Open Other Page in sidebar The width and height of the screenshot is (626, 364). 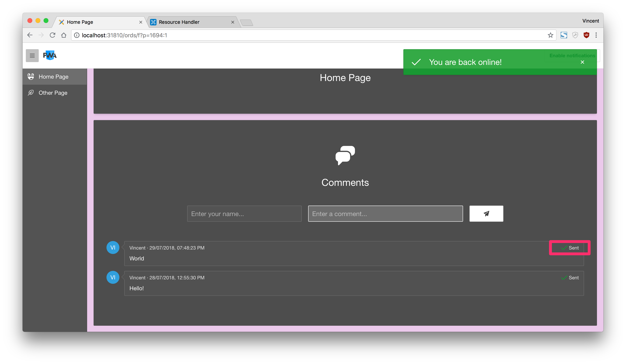pos(53,93)
